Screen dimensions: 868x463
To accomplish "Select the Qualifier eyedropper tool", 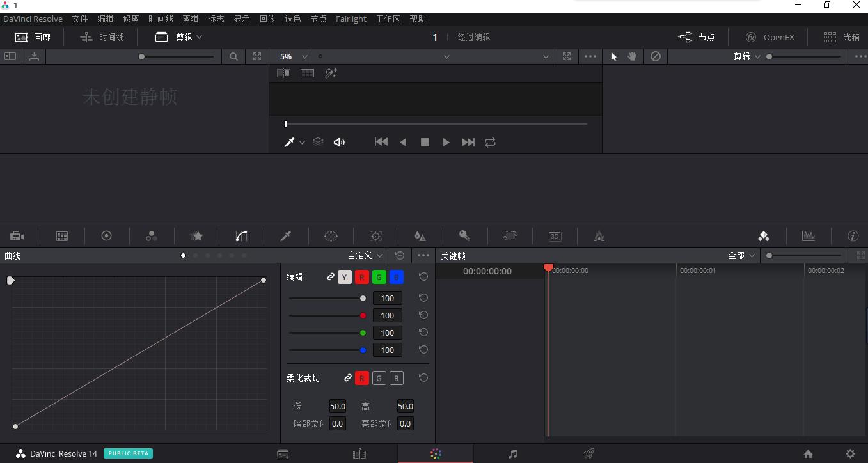I will click(x=286, y=236).
